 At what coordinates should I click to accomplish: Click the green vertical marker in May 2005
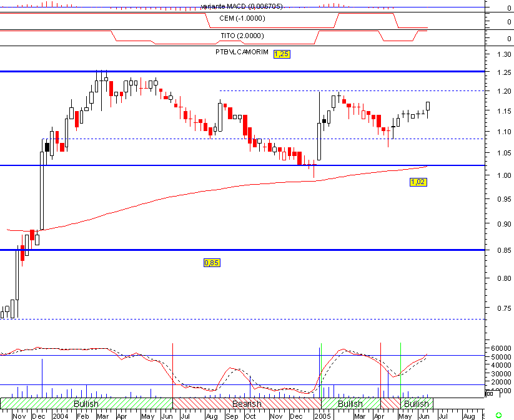400,370
